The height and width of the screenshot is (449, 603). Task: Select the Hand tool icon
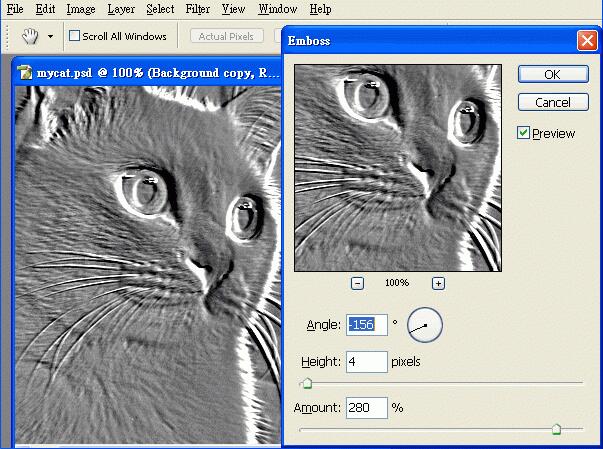[29, 36]
